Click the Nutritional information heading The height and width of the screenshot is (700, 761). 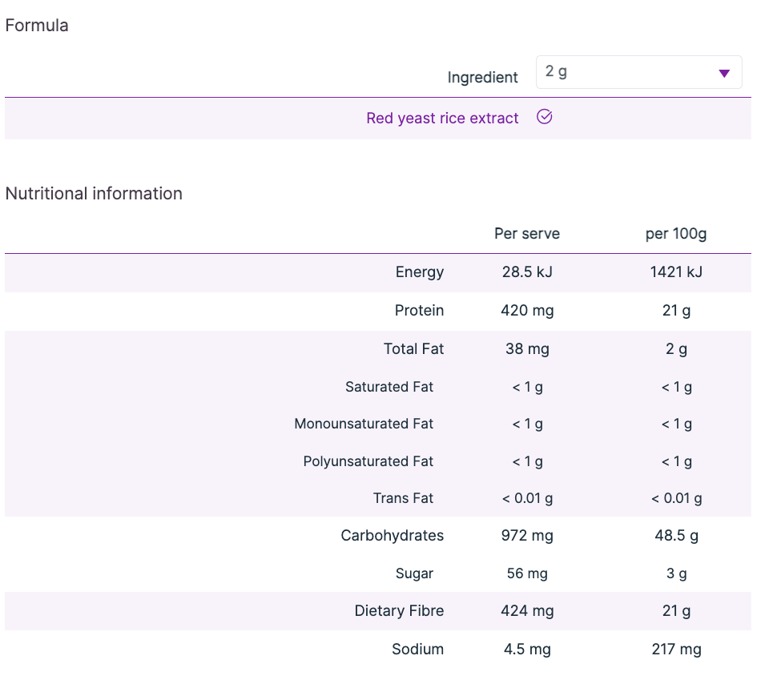[x=94, y=194]
